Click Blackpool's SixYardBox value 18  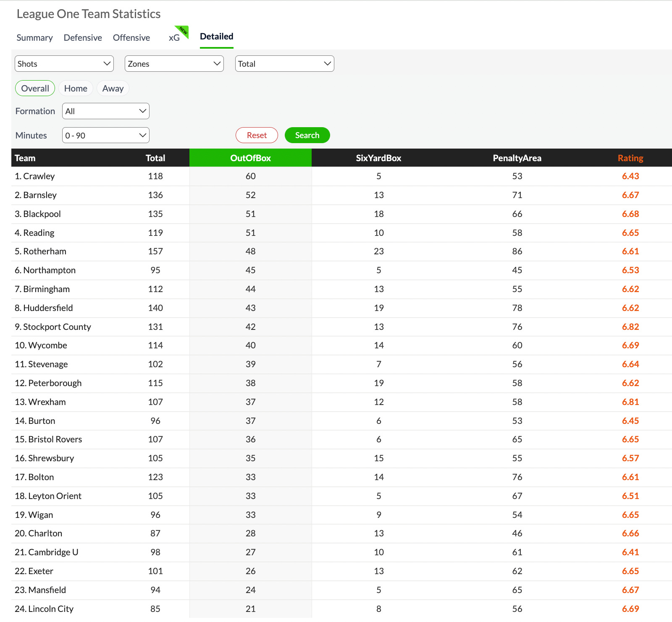coord(379,214)
